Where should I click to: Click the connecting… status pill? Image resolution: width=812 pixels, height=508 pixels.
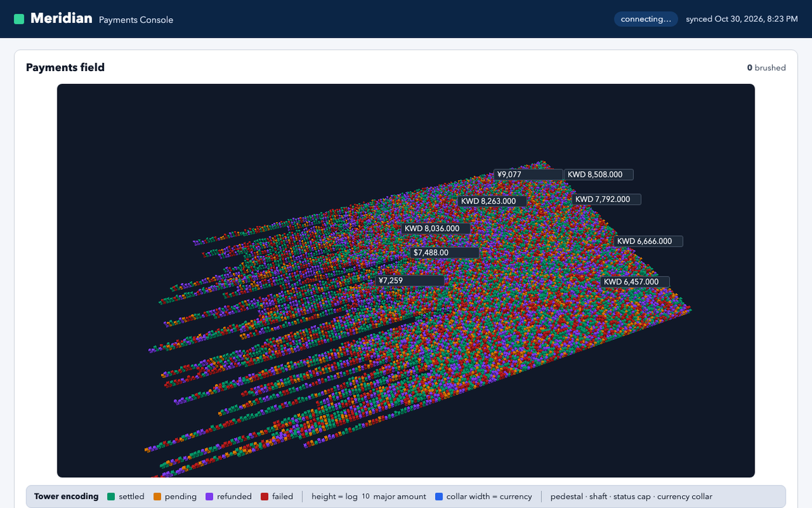click(646, 19)
